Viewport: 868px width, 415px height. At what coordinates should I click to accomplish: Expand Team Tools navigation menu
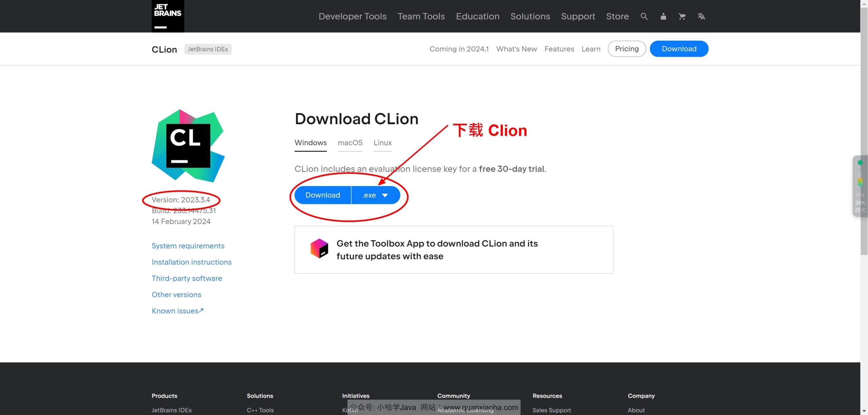pyautogui.click(x=421, y=16)
